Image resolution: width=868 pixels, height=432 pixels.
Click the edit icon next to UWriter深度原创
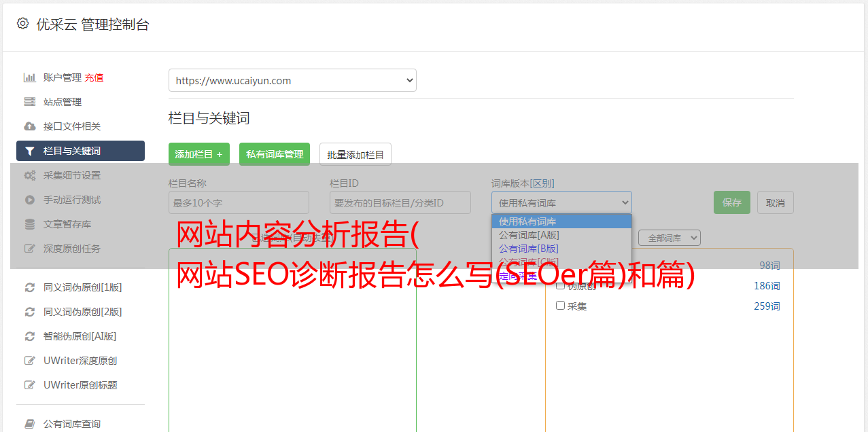click(x=29, y=361)
